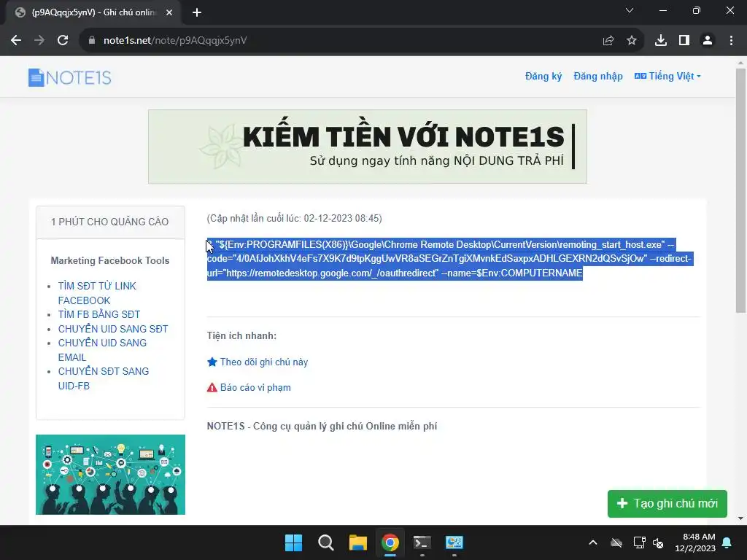Click the 1 PHÚT CHO QUẢNG CÁO header

(x=110, y=222)
